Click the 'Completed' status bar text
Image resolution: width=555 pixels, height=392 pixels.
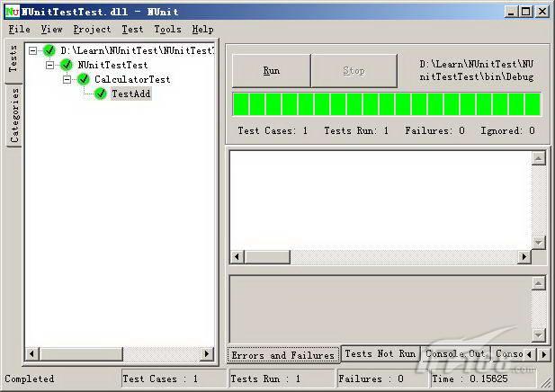click(30, 379)
